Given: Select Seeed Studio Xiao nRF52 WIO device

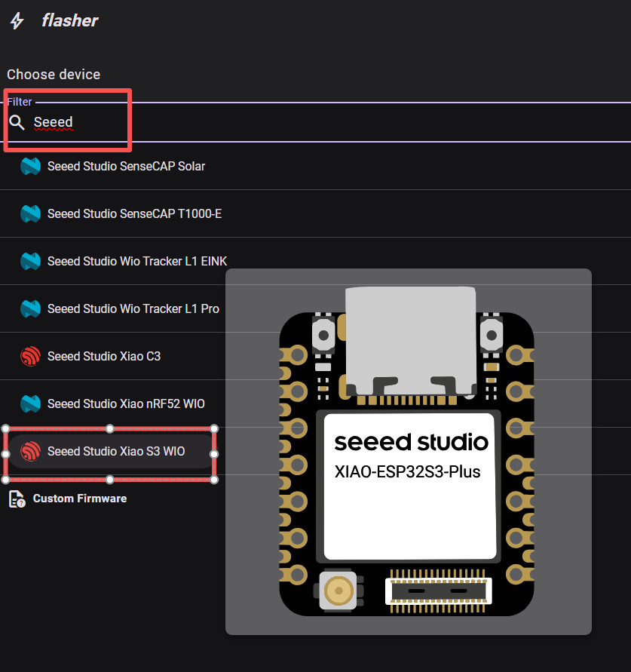Looking at the screenshot, I should click(x=125, y=404).
